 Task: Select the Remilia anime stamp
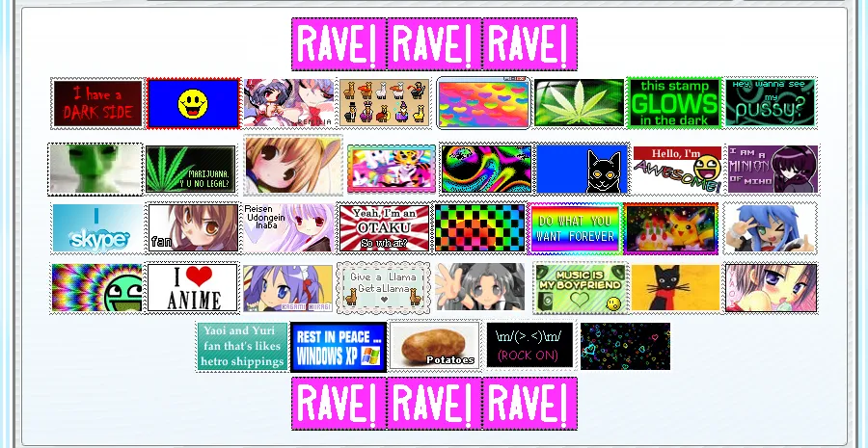(289, 103)
